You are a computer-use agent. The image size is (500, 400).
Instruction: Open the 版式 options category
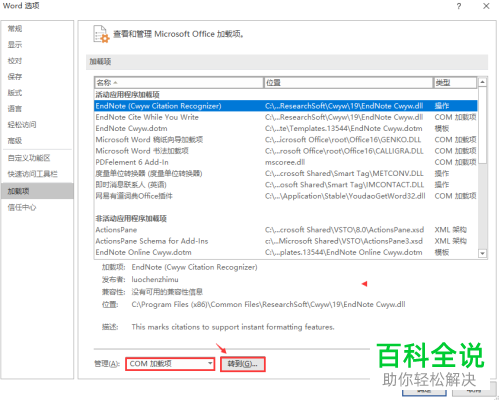coord(15,93)
